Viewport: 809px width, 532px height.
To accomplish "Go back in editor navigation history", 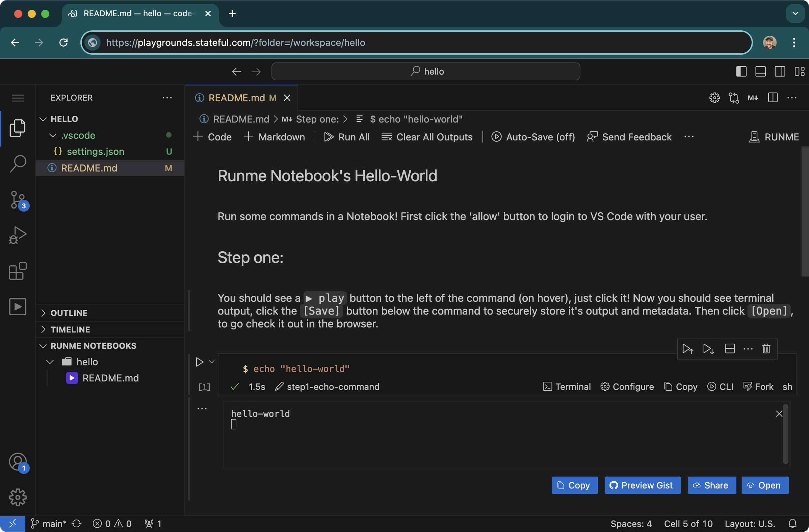I will 237,71.
